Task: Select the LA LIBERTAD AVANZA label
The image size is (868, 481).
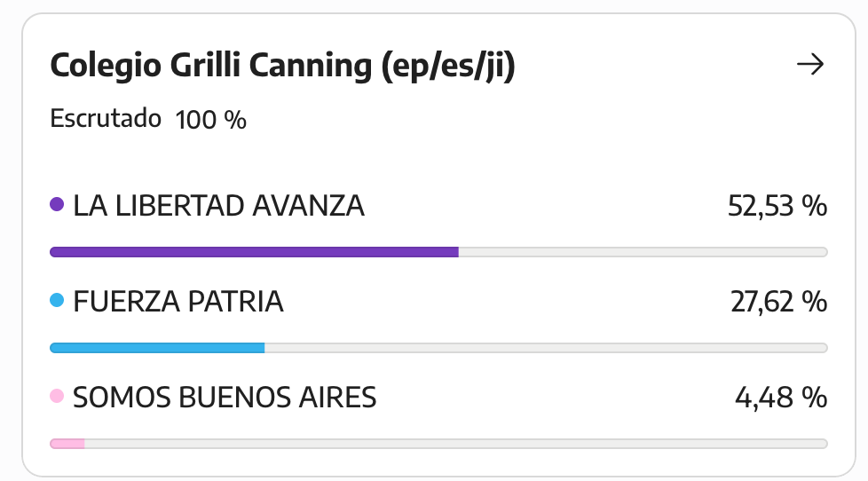Action: (x=218, y=206)
